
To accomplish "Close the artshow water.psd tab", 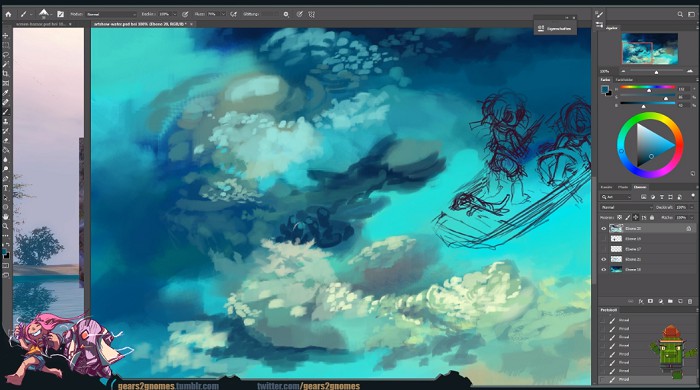I will tap(191, 24).
